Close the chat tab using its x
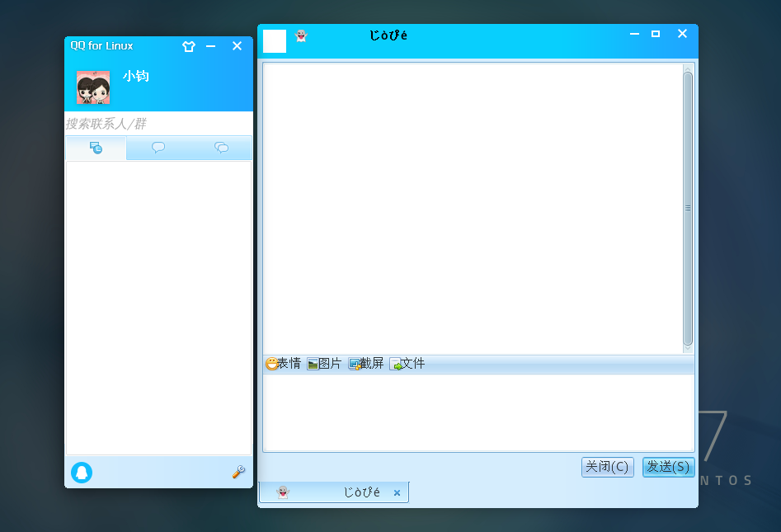Screen dimensions: 781x532 click(x=397, y=492)
